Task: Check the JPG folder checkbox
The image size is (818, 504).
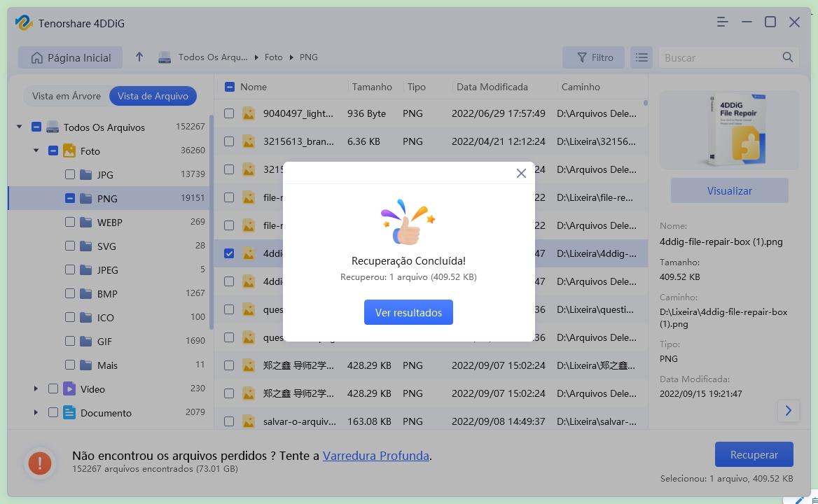Action: click(70, 174)
